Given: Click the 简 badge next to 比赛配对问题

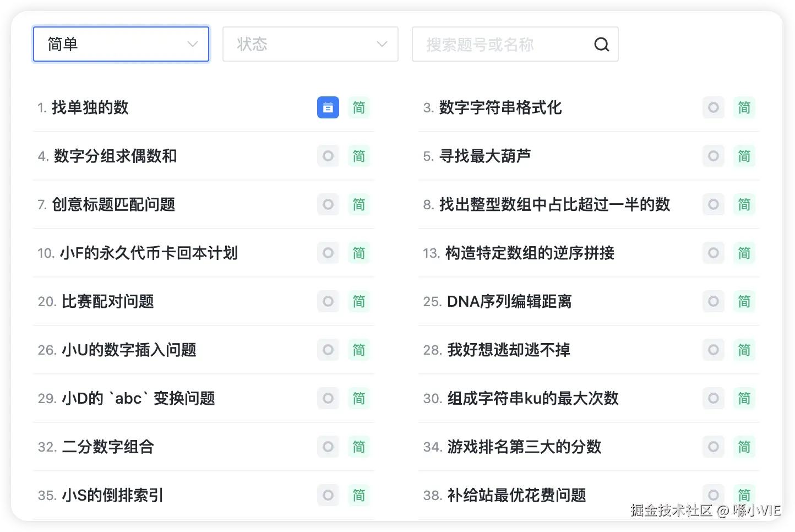Looking at the screenshot, I should coord(358,301).
